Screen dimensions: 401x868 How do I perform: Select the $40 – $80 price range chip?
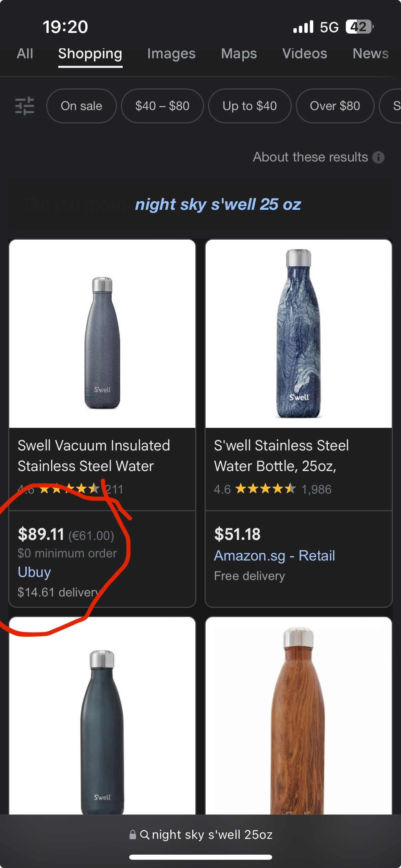point(162,106)
